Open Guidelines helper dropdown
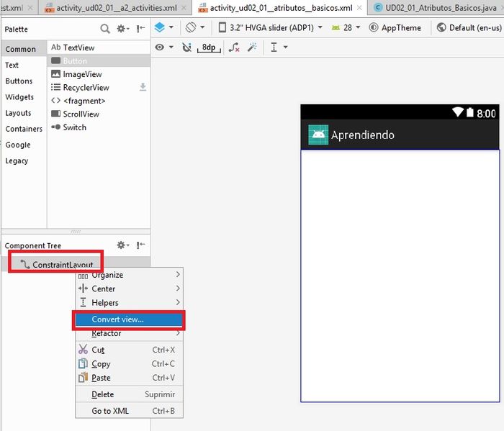 [279, 47]
